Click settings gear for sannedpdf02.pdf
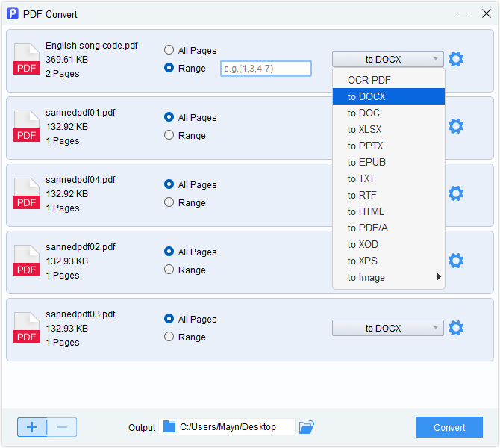 pyautogui.click(x=456, y=261)
